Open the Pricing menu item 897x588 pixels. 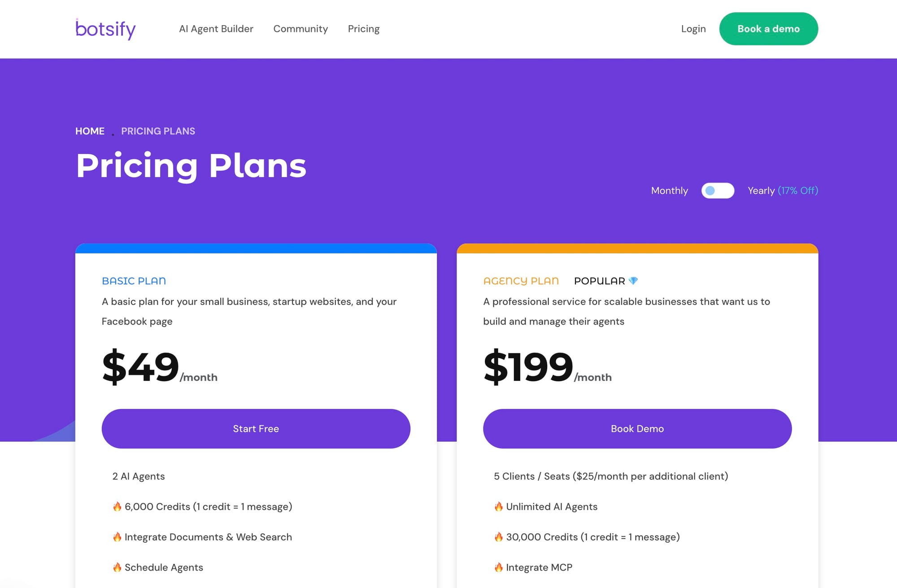(x=363, y=29)
